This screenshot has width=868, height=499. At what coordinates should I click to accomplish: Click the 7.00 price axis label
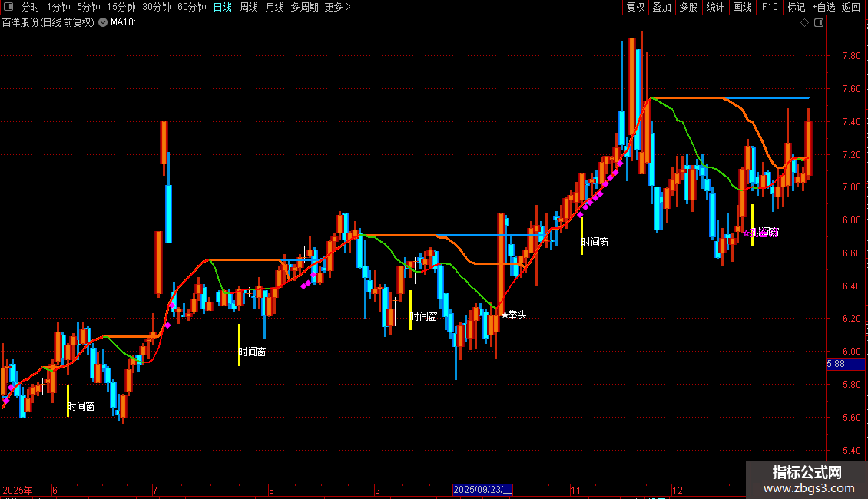851,187
